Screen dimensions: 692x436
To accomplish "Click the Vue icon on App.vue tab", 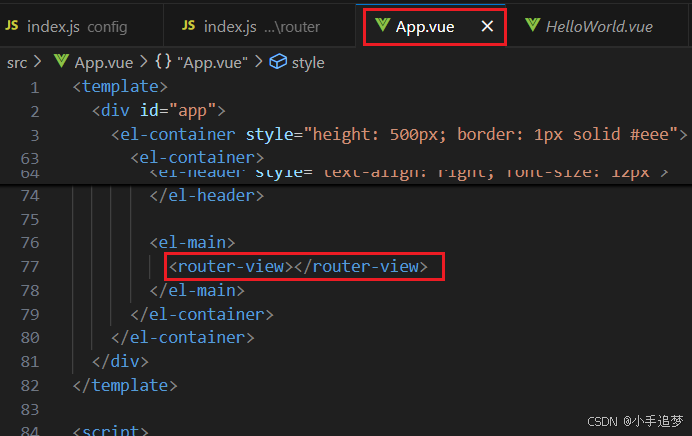I will click(382, 25).
